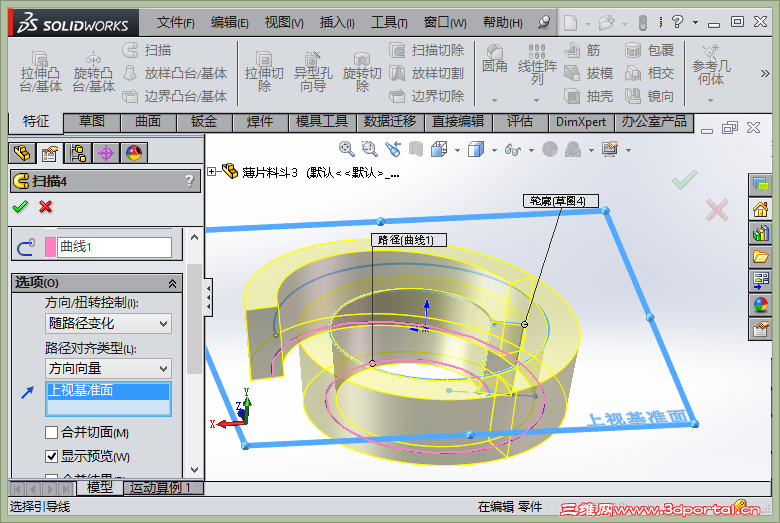Click the Extruded Boss/Base (拉伸凸台/基体) tool
Screen dimensions: 780x523
click(x=40, y=72)
